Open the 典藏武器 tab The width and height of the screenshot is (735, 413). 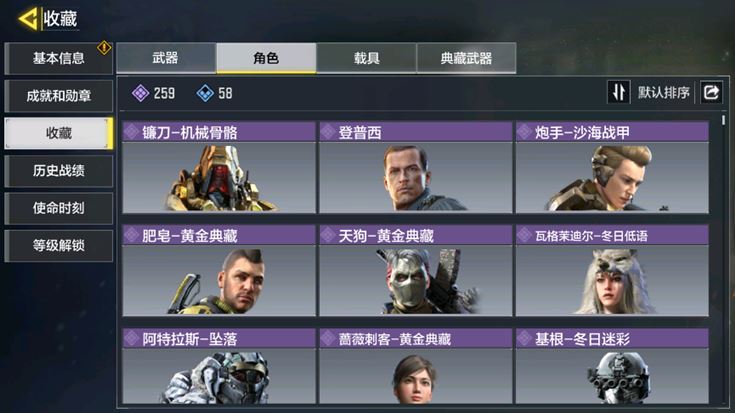466,58
